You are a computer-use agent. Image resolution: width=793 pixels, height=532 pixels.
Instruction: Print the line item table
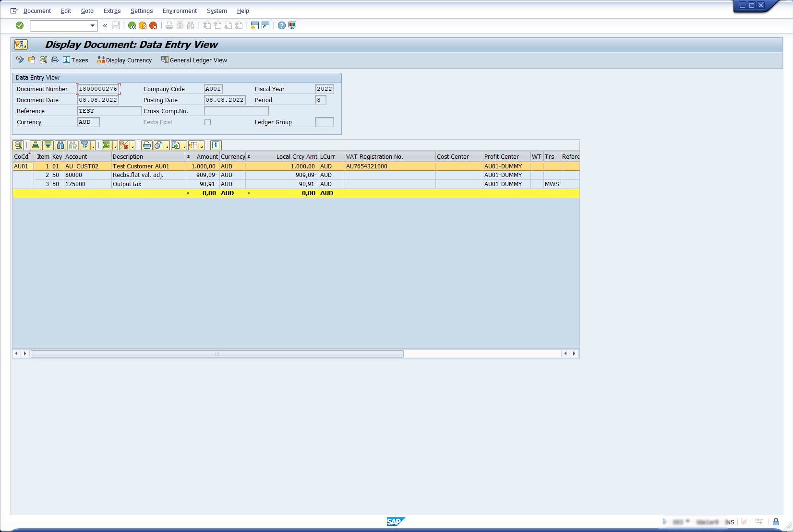(x=147, y=145)
